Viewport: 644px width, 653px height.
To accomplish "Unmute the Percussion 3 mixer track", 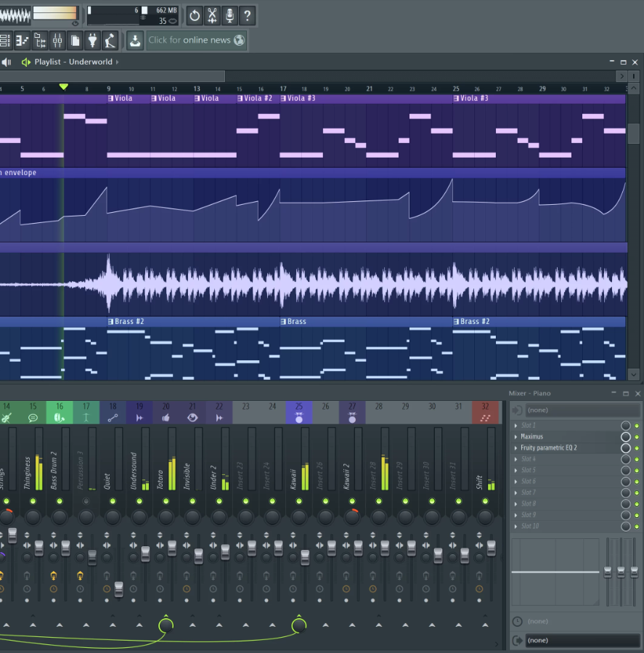I will coord(86,501).
